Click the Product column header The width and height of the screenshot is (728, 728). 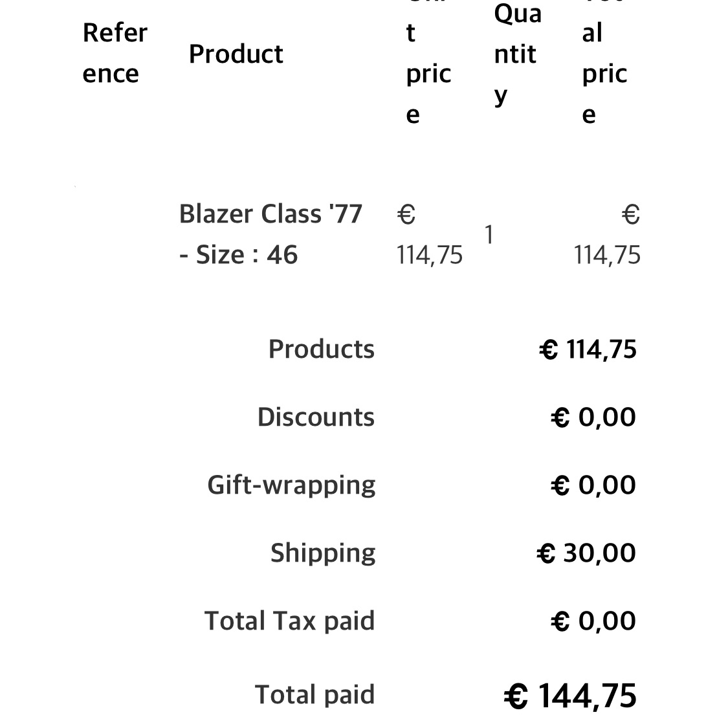click(x=236, y=54)
